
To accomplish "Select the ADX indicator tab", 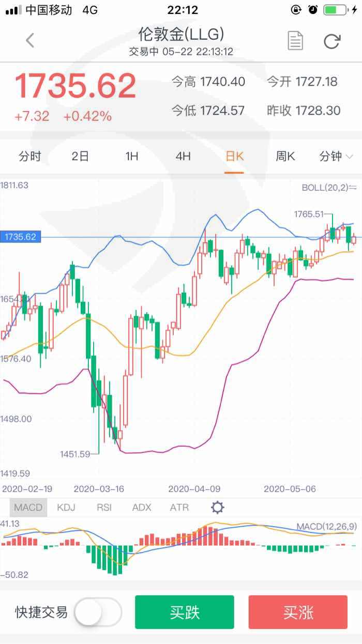I will pyautogui.click(x=142, y=508).
